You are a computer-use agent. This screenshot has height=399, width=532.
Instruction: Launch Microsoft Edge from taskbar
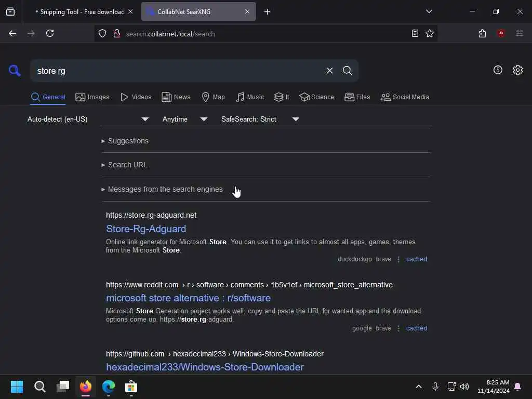pyautogui.click(x=109, y=387)
